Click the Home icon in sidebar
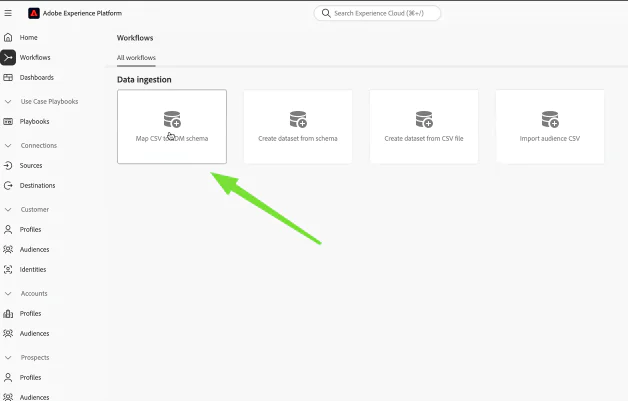 (x=8, y=37)
